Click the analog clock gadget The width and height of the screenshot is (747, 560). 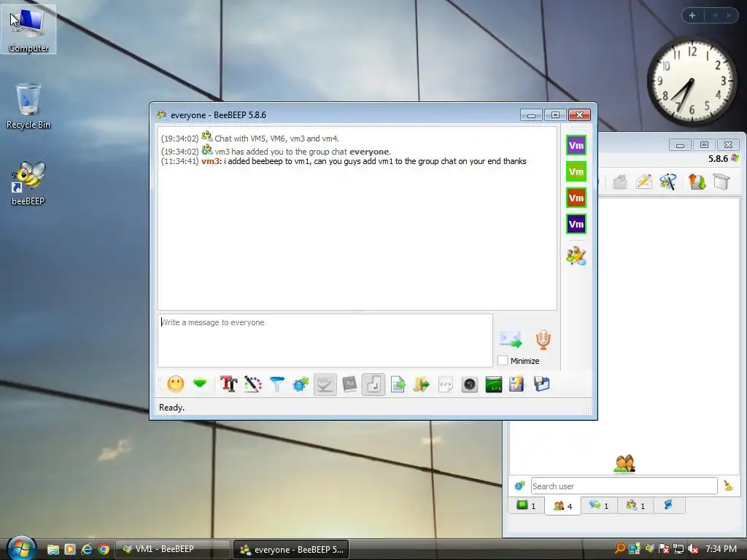click(692, 81)
